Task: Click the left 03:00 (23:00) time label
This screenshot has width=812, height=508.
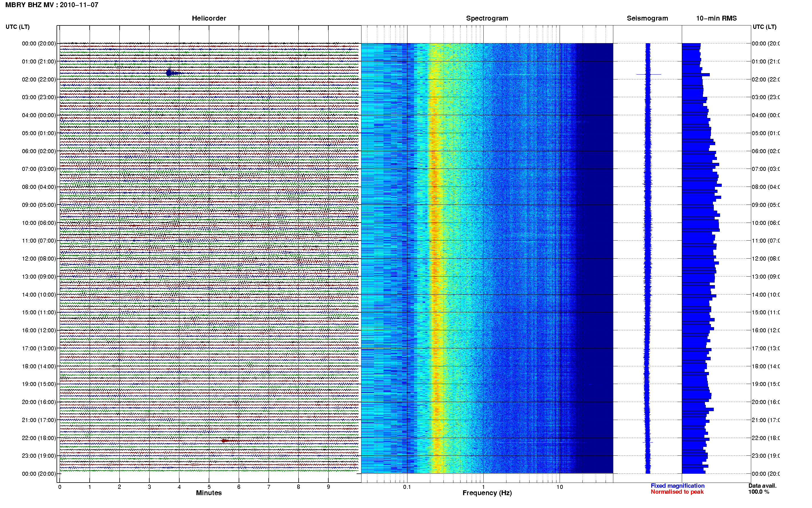Action: (x=39, y=97)
